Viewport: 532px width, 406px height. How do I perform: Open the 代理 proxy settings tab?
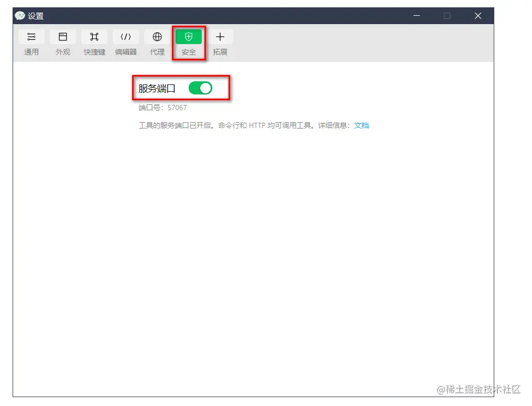(x=157, y=43)
